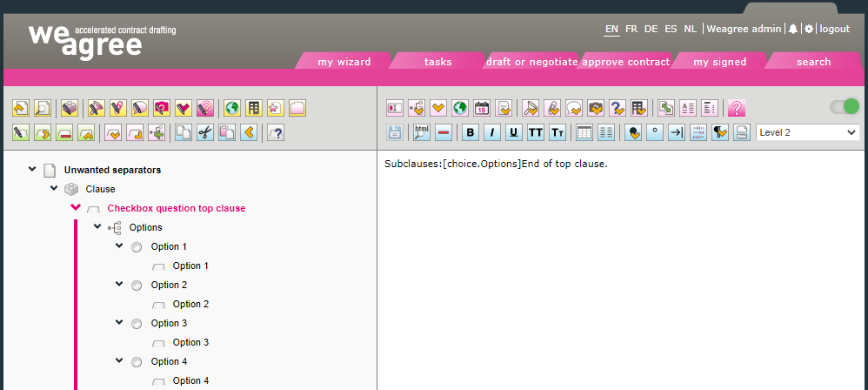Click the globe icon in the editor toolbar

[460, 108]
